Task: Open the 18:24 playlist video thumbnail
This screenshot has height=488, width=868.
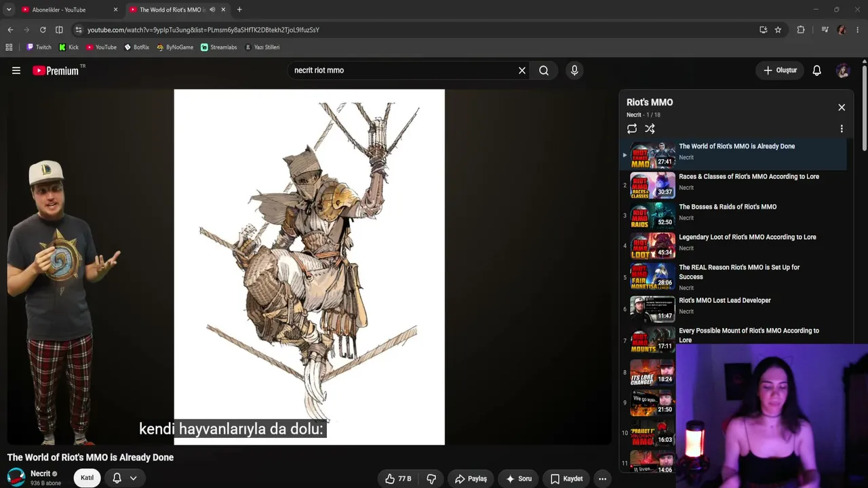Action: tap(652, 372)
